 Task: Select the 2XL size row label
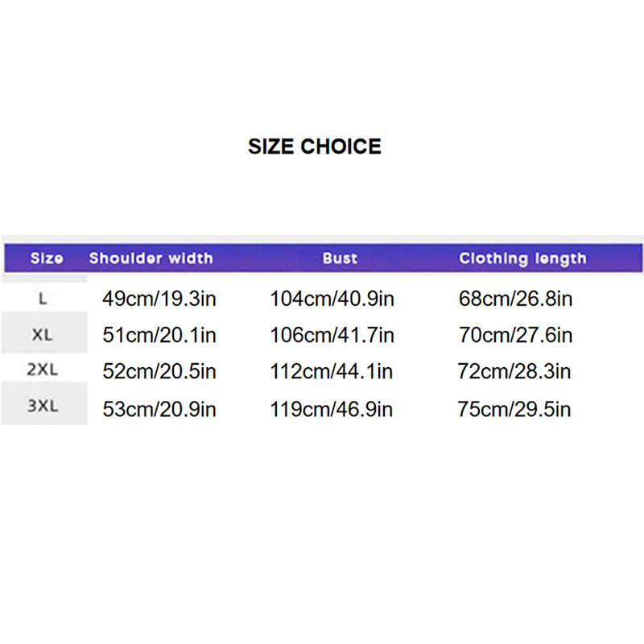(43, 371)
